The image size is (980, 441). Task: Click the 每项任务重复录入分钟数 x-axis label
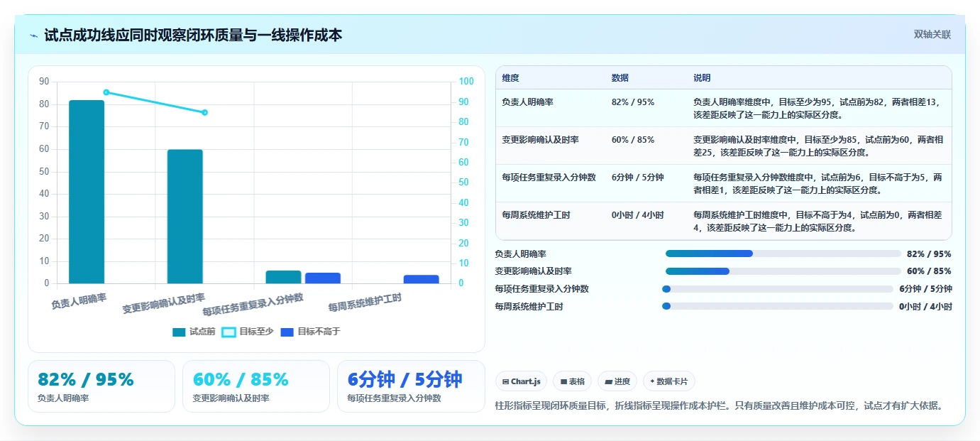(x=253, y=304)
